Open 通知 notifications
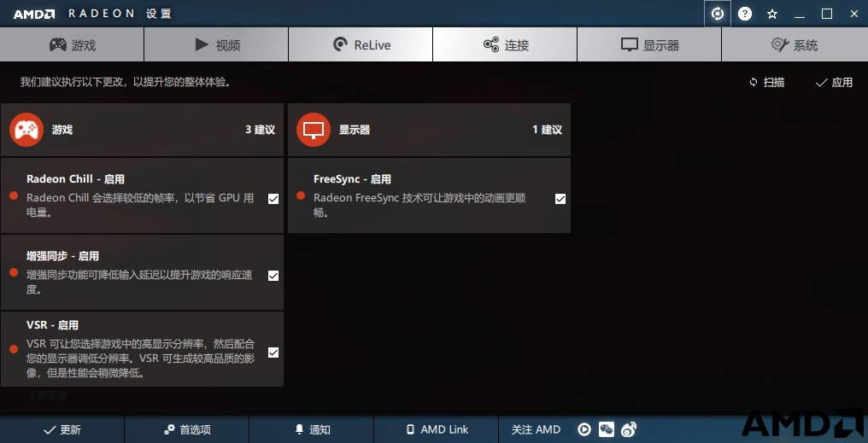868x443 pixels. click(312, 429)
